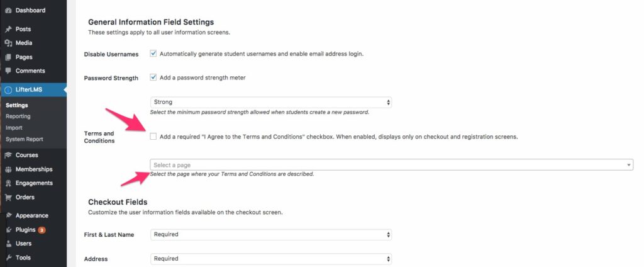Viewport: 644px width, 267px height.
Task: Open the Strong password strength dropdown
Action: pos(270,101)
